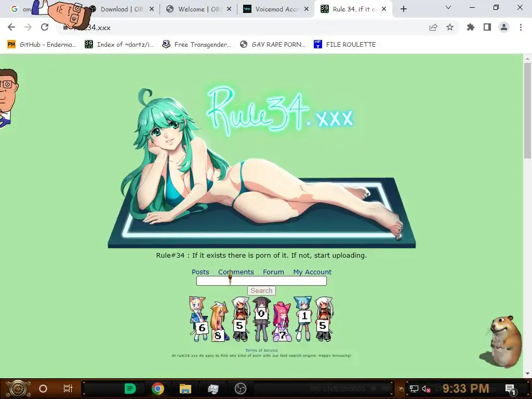Open the My Account link

click(x=312, y=272)
